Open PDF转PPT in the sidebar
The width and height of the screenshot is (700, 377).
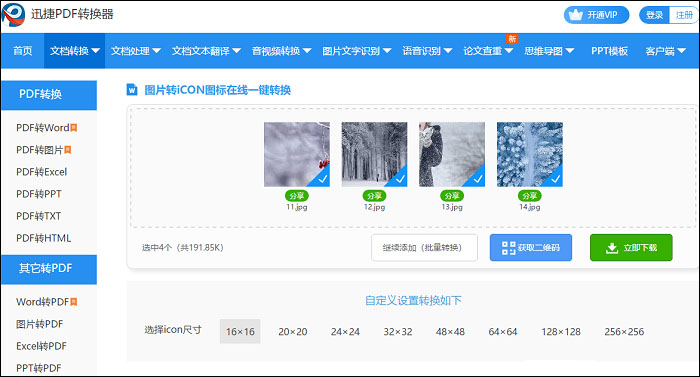[x=39, y=194]
